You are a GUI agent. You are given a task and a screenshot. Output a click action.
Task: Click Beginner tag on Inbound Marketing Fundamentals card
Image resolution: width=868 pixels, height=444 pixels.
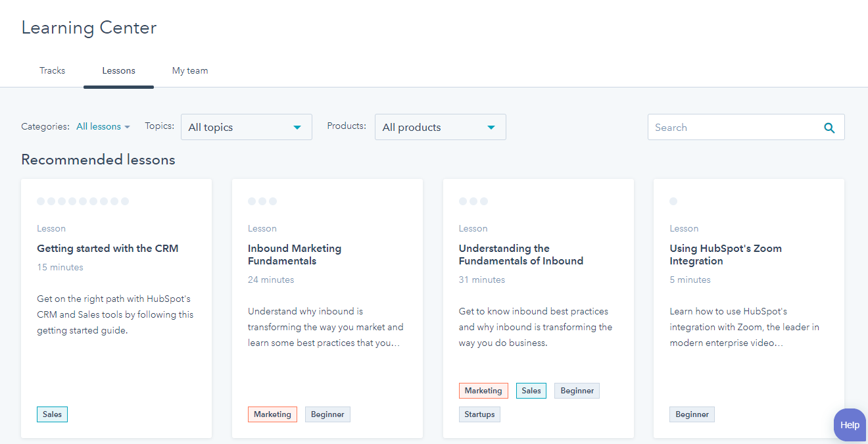[327, 414]
